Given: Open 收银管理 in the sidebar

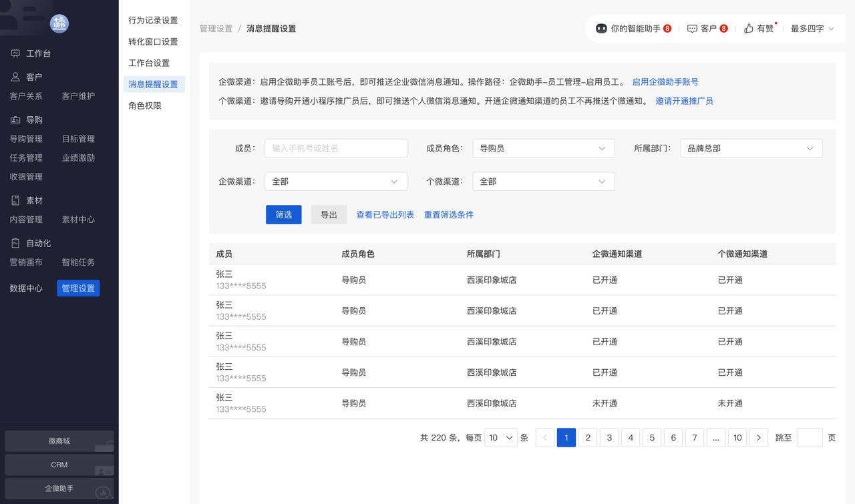Looking at the screenshot, I should (26, 177).
